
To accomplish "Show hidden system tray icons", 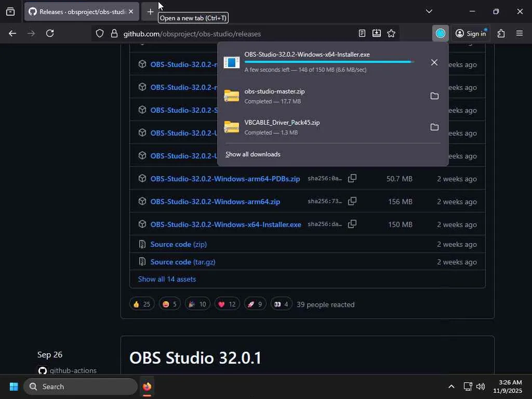I will click(x=451, y=387).
